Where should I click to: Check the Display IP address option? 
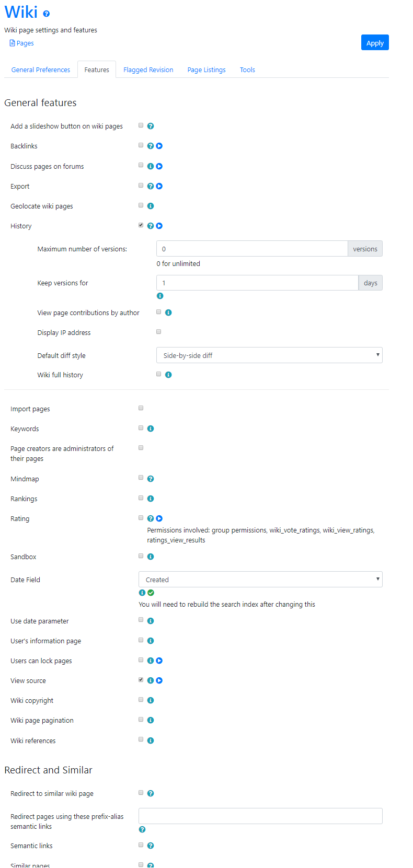pyautogui.click(x=158, y=332)
